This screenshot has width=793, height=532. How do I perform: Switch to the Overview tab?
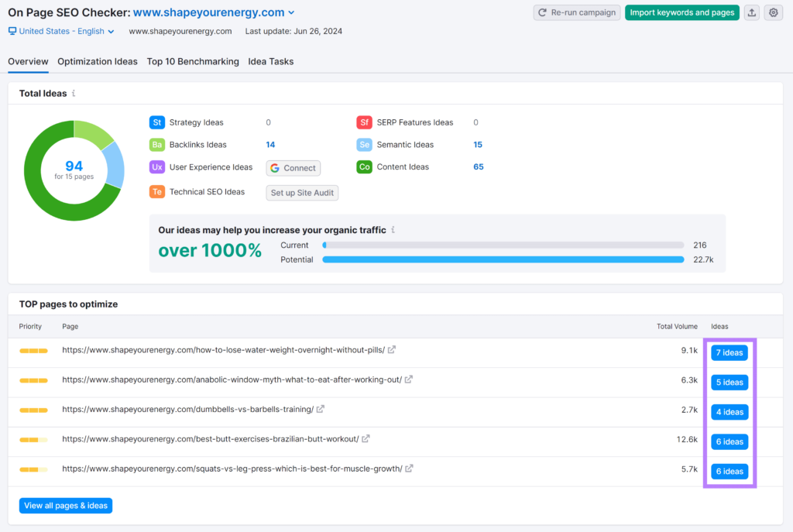pyautogui.click(x=28, y=62)
